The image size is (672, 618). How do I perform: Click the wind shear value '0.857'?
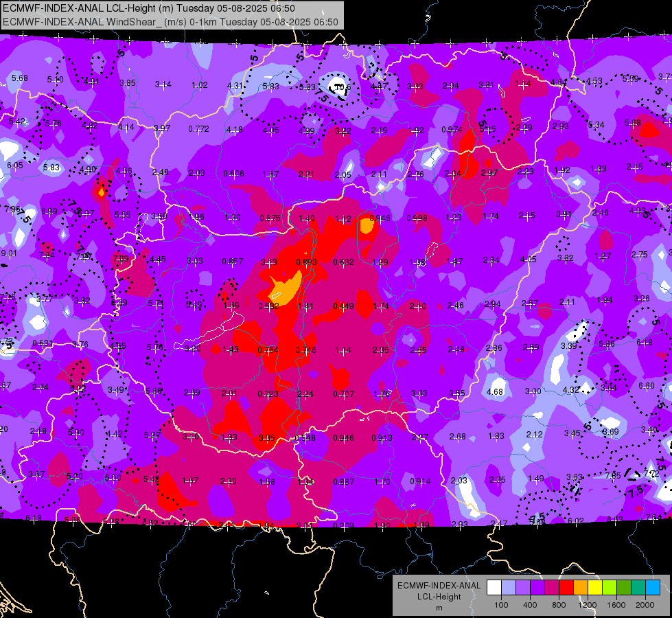232,261
